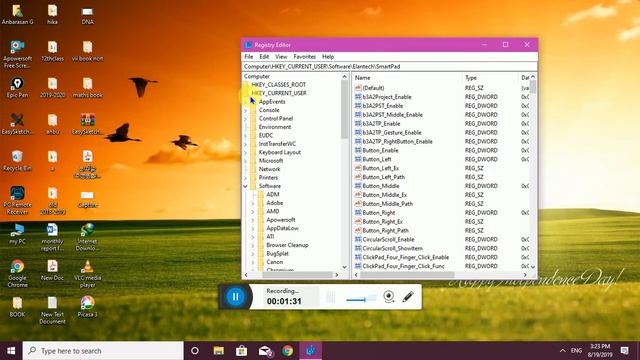Open the Apowersoft Free Screen desktop icon

pos(17,54)
